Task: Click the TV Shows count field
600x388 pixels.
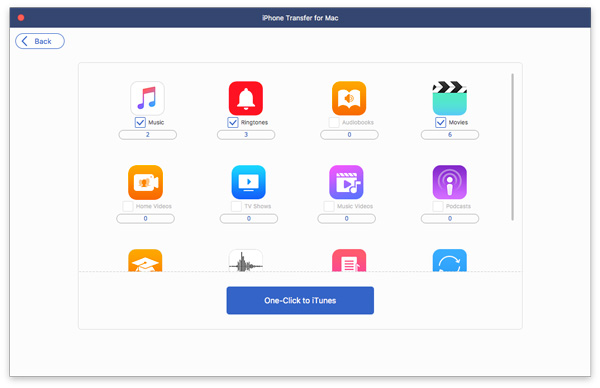Action: [249, 218]
